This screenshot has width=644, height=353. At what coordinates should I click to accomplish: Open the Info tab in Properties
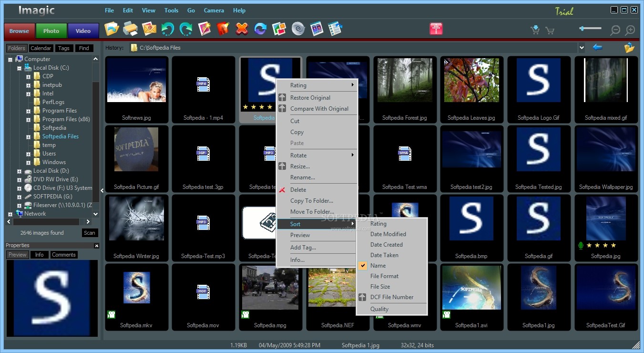coord(40,255)
